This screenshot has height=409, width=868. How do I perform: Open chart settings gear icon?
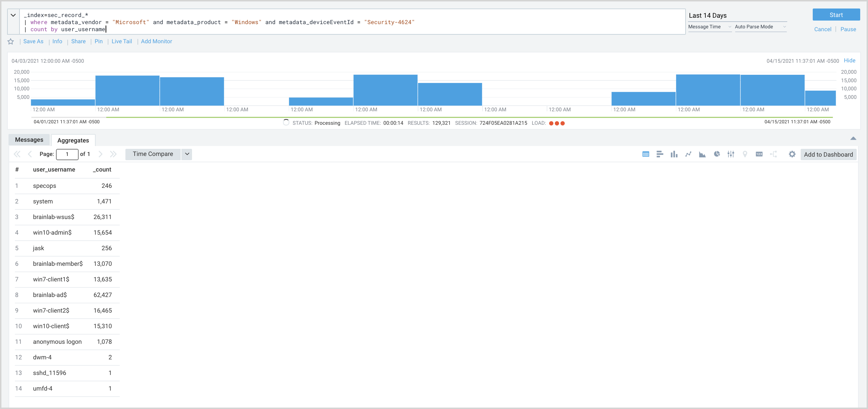point(792,154)
